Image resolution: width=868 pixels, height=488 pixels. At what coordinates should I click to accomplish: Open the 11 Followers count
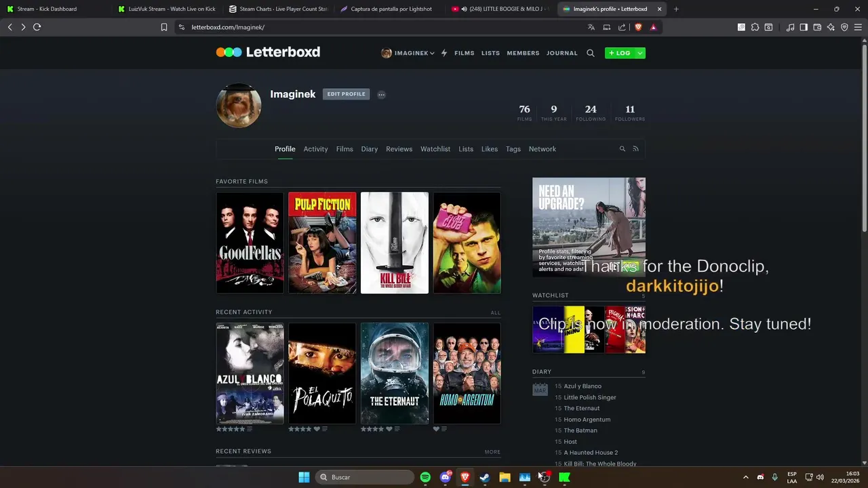pos(630,113)
